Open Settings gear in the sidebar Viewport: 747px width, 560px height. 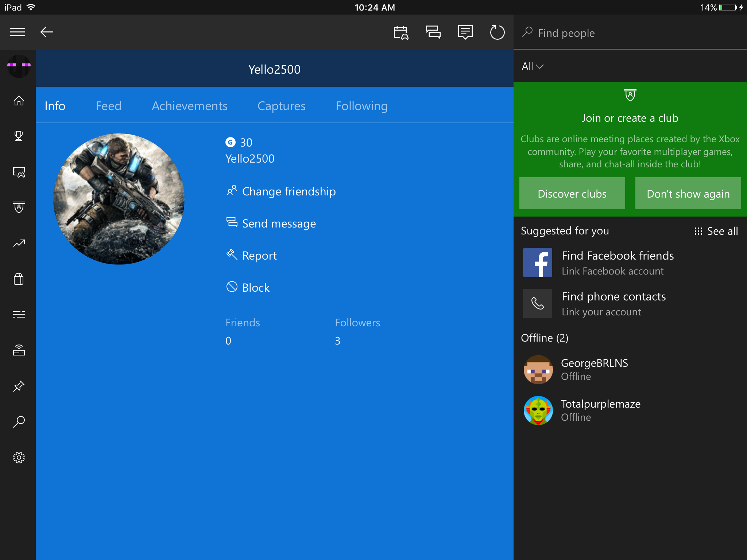[19, 458]
